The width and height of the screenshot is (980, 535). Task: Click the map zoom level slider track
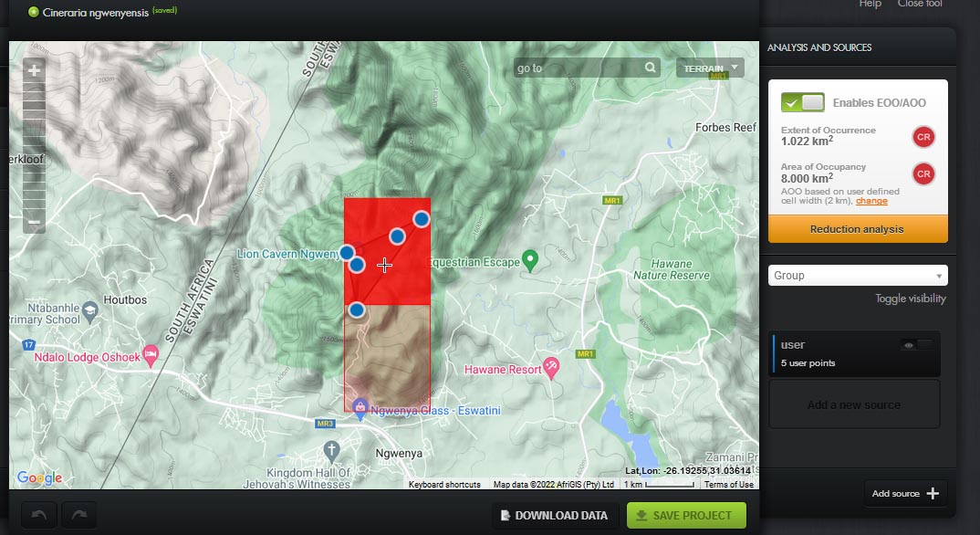pos(34,146)
